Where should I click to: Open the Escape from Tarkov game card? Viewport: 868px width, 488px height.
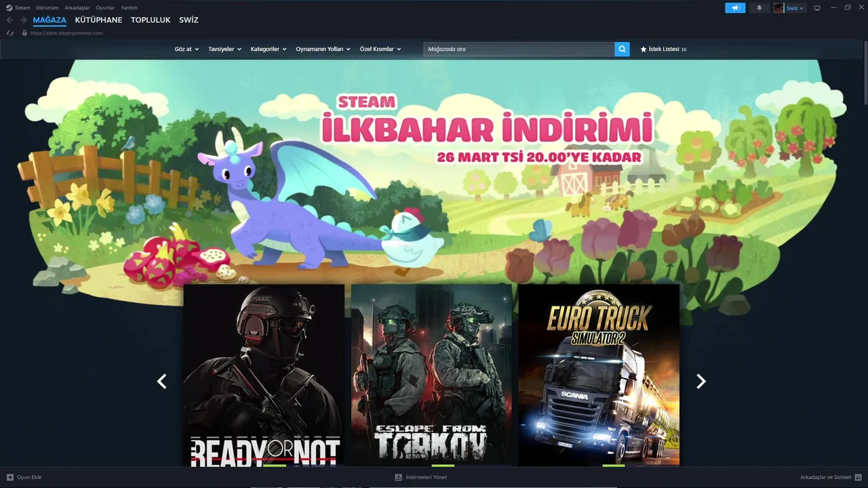pyautogui.click(x=431, y=375)
